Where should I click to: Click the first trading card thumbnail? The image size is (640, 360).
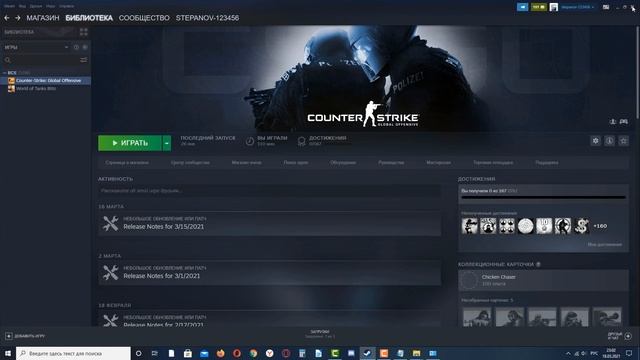click(477, 317)
